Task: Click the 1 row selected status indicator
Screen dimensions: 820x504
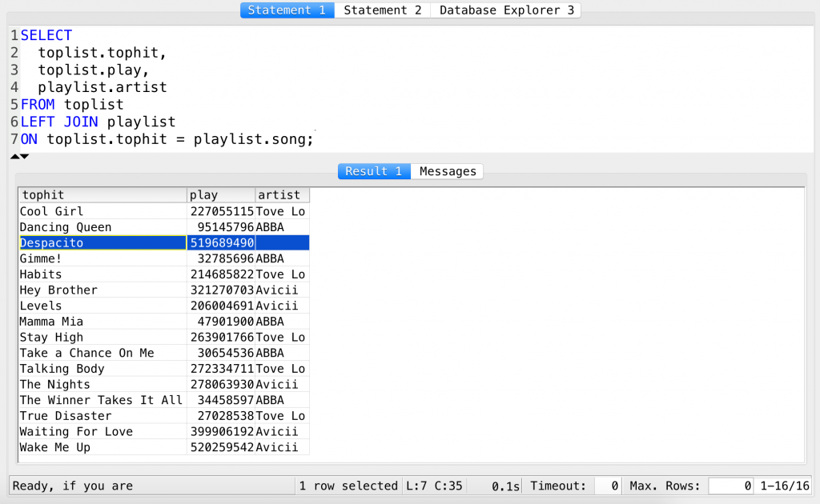Action: pyautogui.click(x=348, y=486)
